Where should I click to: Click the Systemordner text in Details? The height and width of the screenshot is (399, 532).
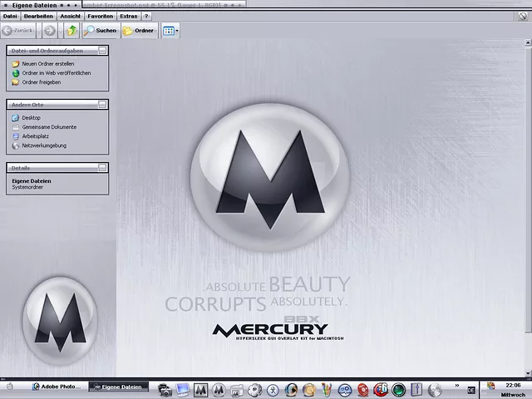click(27, 187)
